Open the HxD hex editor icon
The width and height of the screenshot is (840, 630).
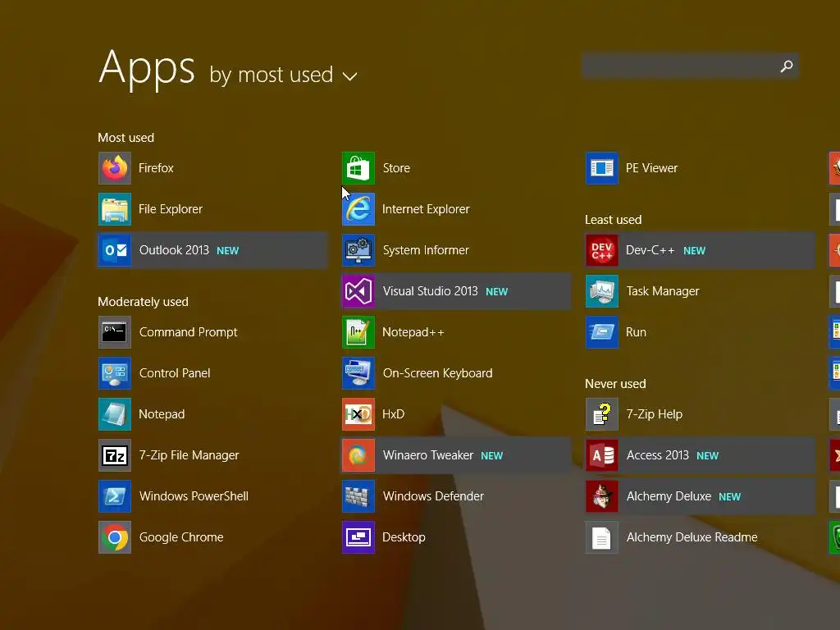click(x=358, y=414)
